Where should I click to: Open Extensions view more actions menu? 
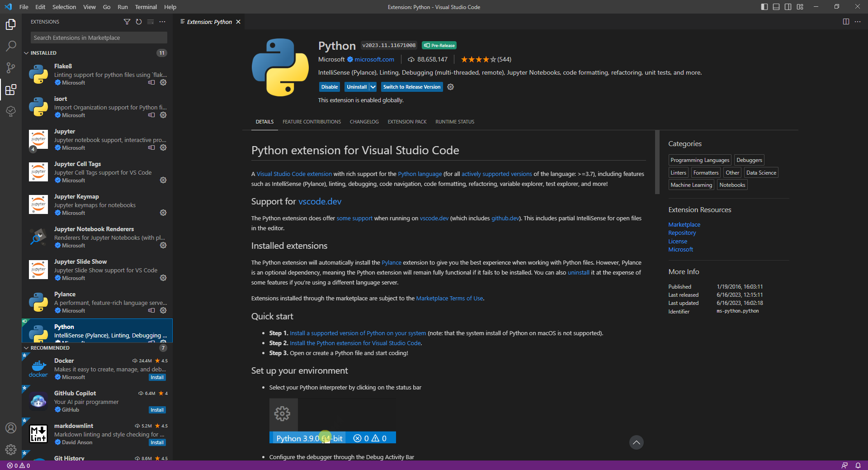[x=162, y=22]
